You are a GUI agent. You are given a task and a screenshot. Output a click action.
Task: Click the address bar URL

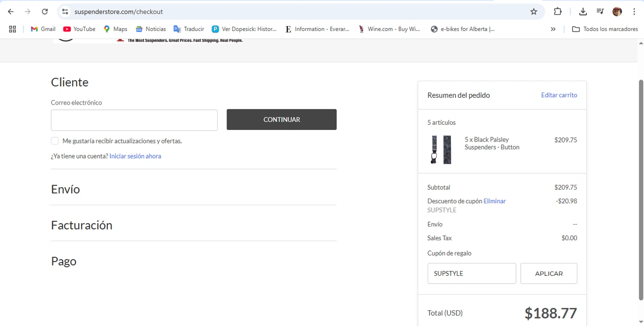pyautogui.click(x=118, y=12)
